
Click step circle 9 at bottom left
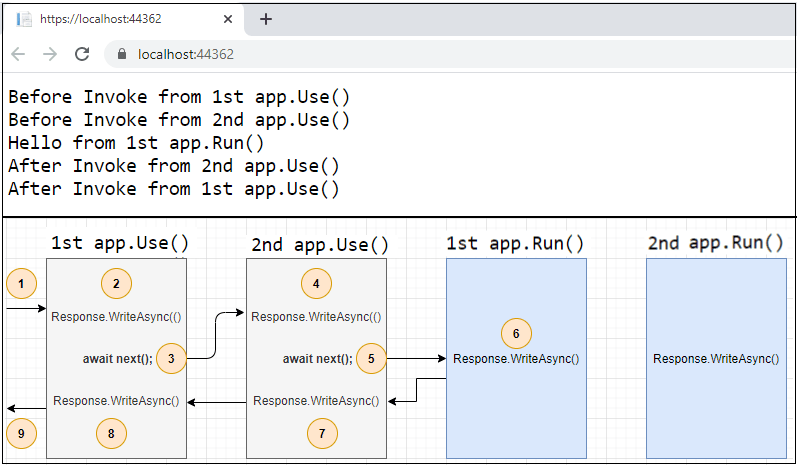coord(20,433)
